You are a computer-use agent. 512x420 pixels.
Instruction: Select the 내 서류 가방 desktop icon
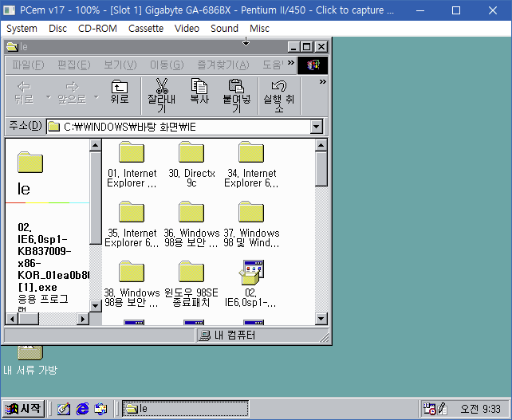pyautogui.click(x=30, y=359)
